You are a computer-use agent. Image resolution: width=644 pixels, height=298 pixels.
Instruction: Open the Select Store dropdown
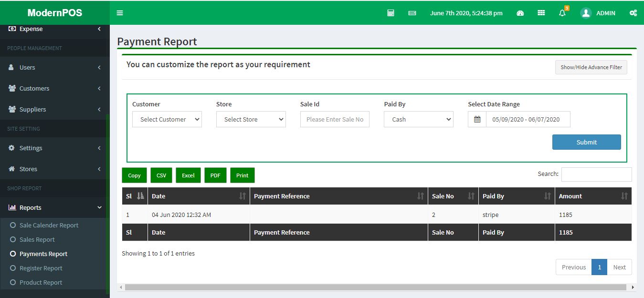(251, 119)
